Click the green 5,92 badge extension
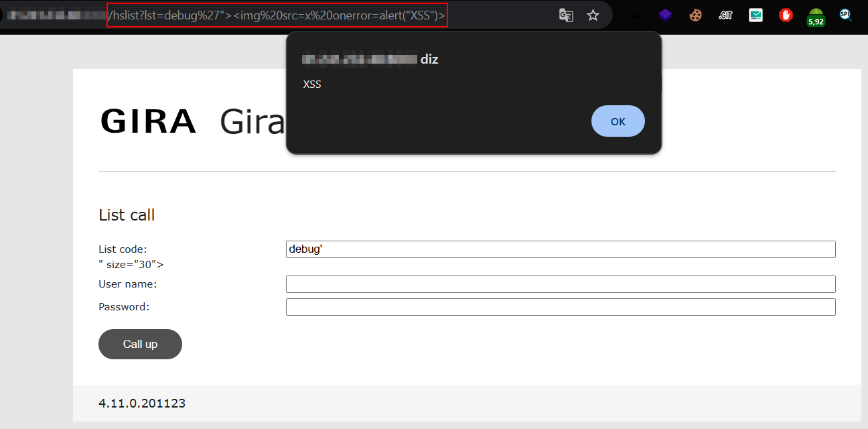The height and width of the screenshot is (429, 868). point(816,16)
